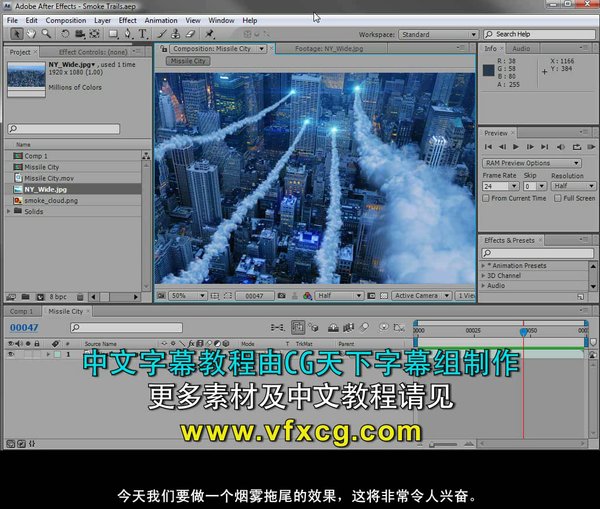
Task: Hide shy layers toggle in timeline
Action: coord(333,328)
